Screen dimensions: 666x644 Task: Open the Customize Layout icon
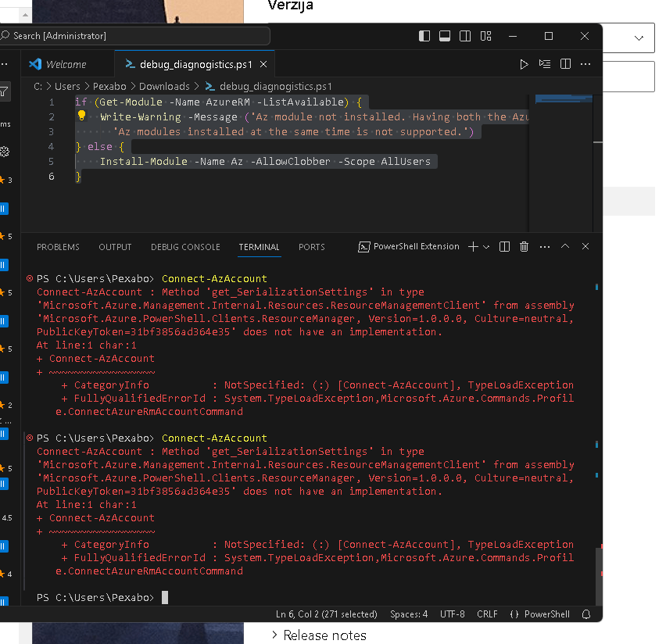click(x=486, y=36)
